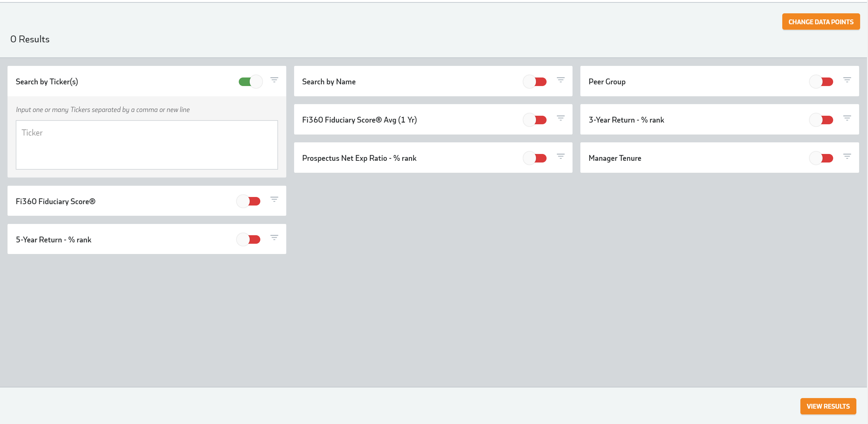Click filter icon beside 3-Year Return % rank

point(847,118)
